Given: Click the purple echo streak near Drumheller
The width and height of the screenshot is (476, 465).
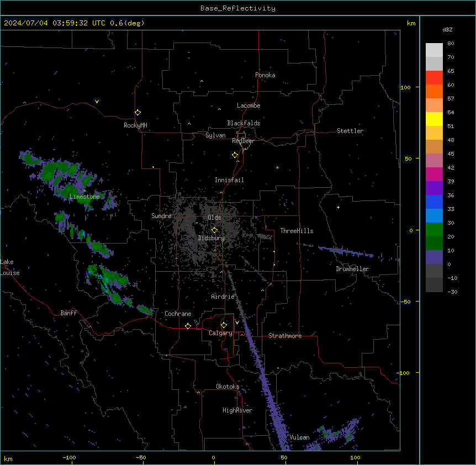Looking at the screenshot, I should tap(346, 251).
